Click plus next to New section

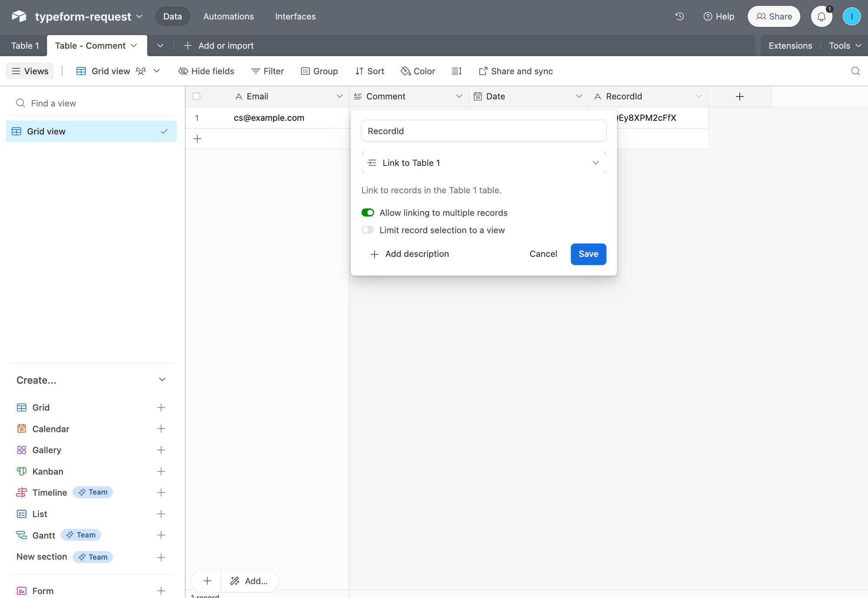click(161, 557)
